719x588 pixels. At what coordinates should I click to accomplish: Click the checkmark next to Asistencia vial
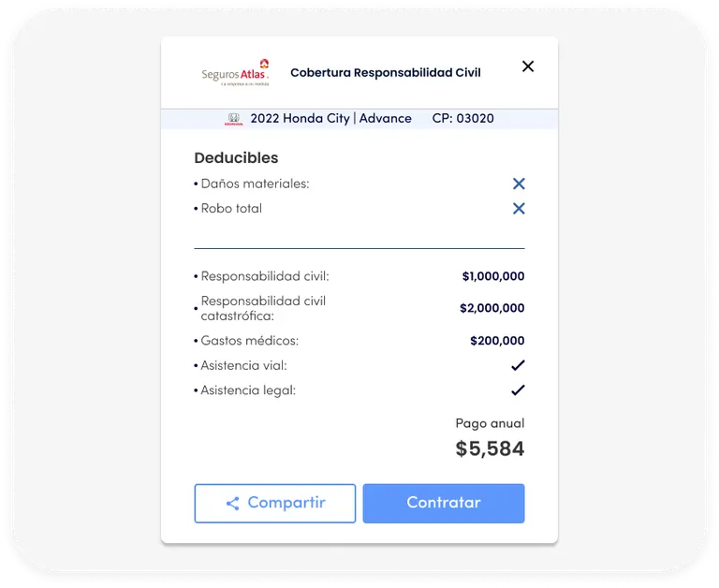(518, 365)
